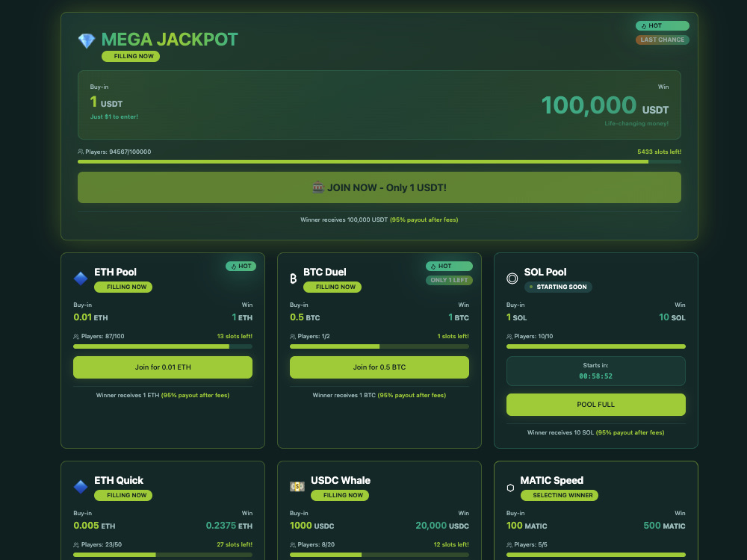Click Join for 0.5 BTC button
Screen dimensions: 747x560
click(x=379, y=367)
